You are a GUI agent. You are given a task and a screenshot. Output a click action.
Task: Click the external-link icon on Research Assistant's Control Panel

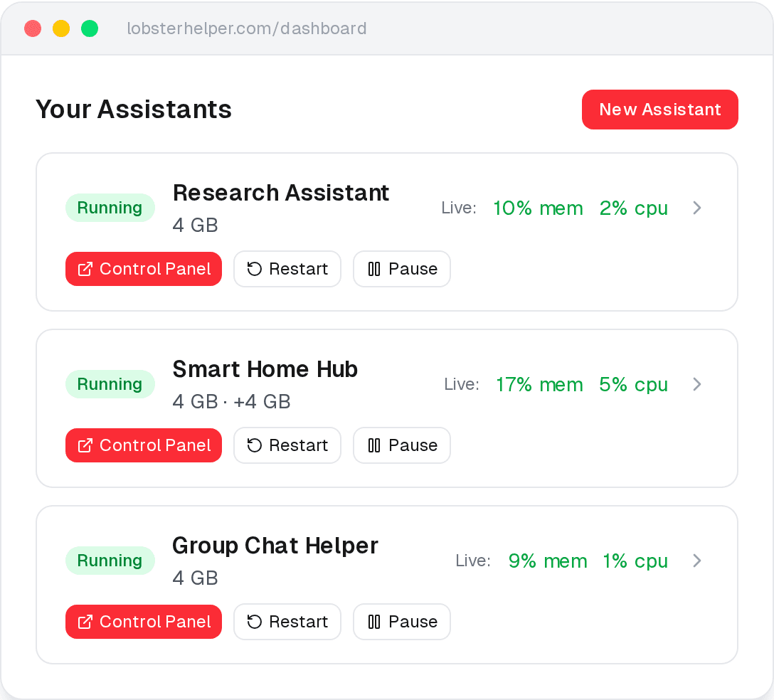coord(85,269)
